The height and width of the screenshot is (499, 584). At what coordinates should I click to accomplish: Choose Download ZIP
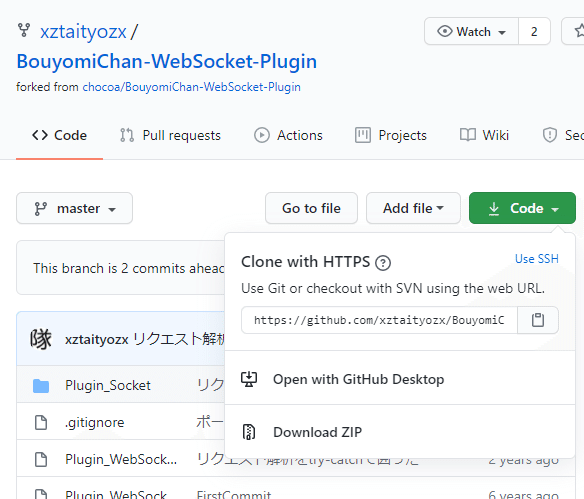coord(400,432)
